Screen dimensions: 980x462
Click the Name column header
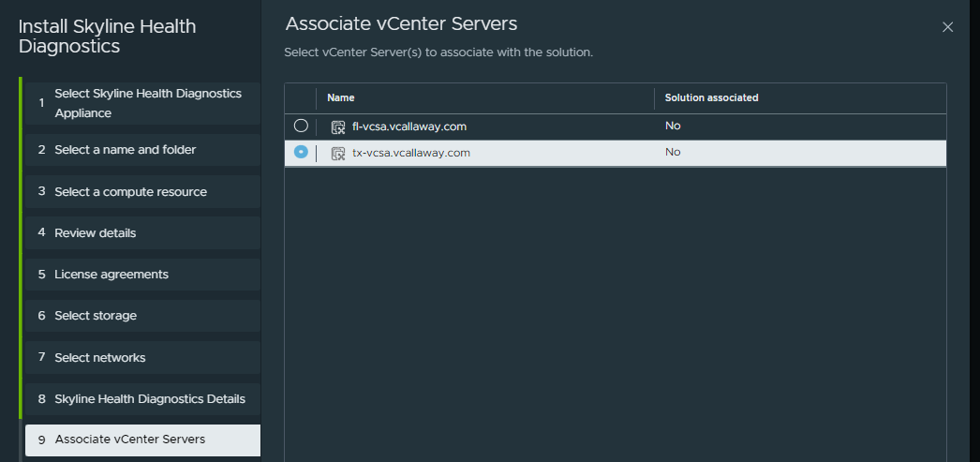coord(341,98)
